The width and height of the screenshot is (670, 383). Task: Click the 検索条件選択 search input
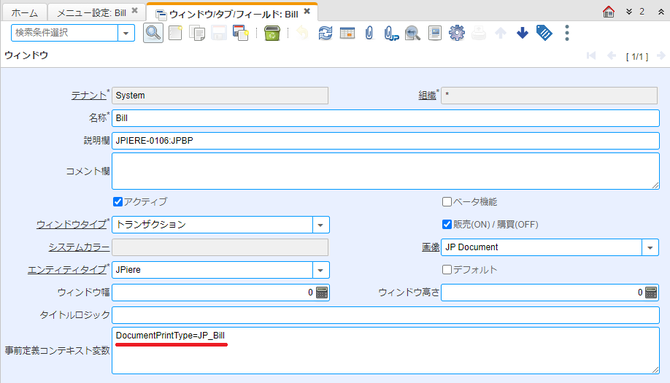(65, 33)
